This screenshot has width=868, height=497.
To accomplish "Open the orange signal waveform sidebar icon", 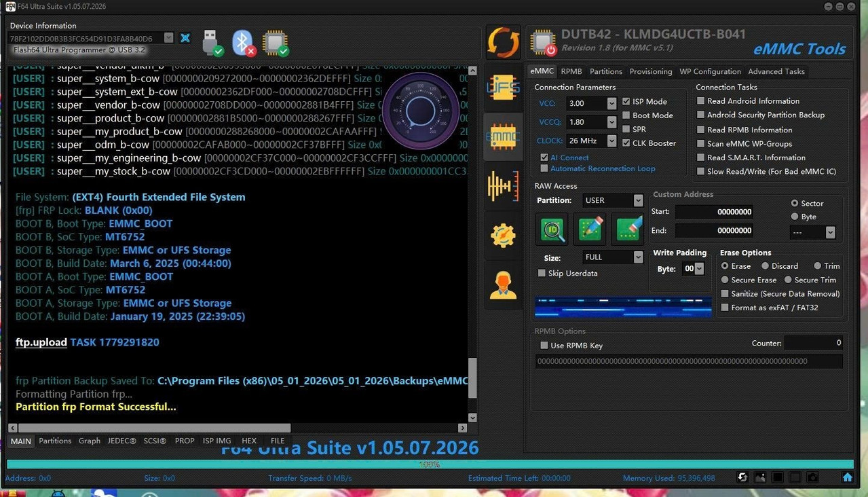I will pyautogui.click(x=503, y=185).
